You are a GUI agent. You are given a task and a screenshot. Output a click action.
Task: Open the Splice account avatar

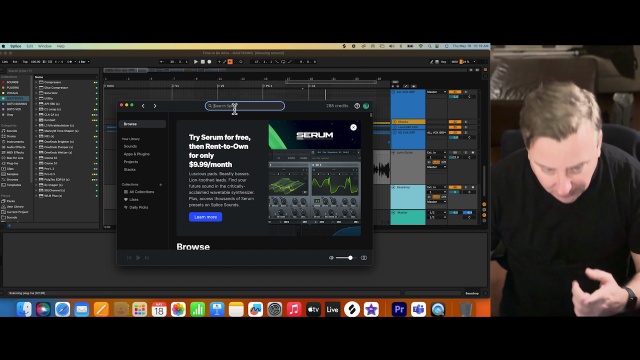(x=366, y=106)
